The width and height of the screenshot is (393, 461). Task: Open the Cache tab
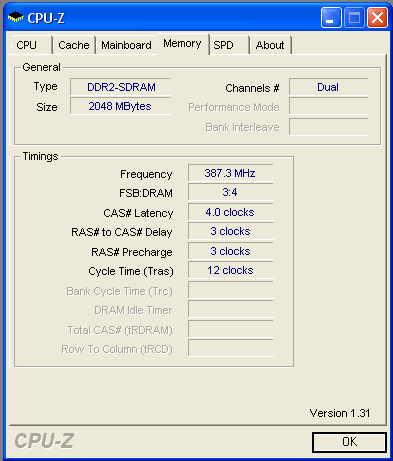pos(74,45)
